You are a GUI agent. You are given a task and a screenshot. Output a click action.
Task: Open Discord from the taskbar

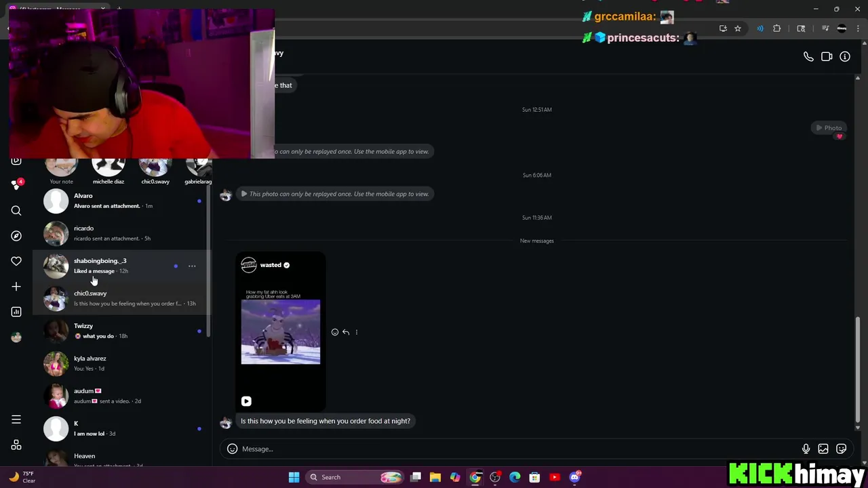click(x=574, y=477)
